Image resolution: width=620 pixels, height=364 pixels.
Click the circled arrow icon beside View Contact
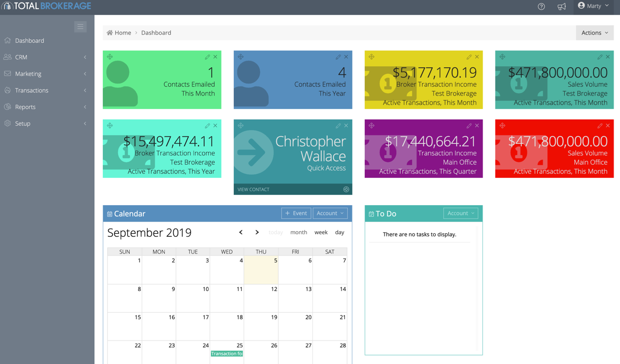coord(346,189)
